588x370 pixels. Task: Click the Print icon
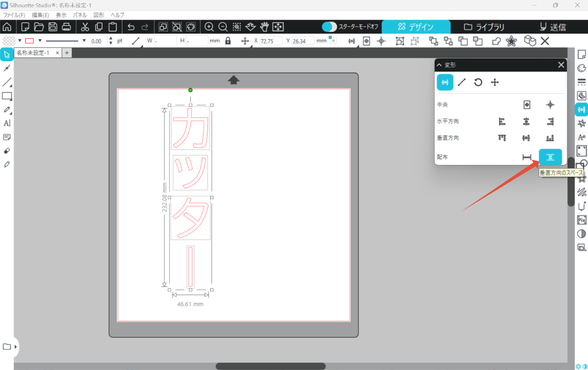pyautogui.click(x=66, y=27)
